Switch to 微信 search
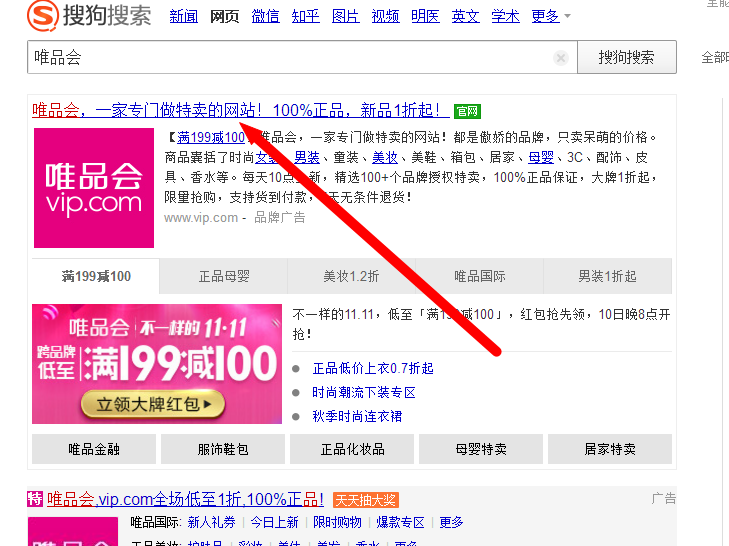This screenshot has width=729, height=546. 265,16
